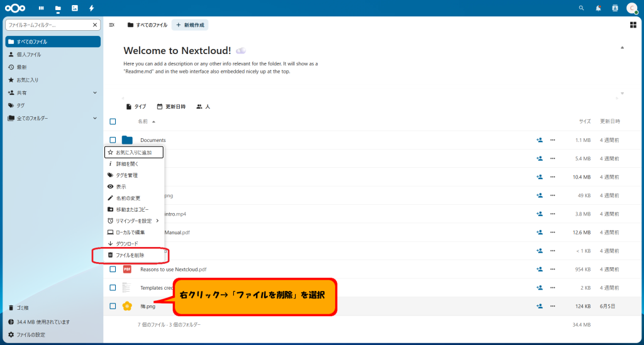Open ファイルの設定 in sidebar

click(x=30, y=334)
